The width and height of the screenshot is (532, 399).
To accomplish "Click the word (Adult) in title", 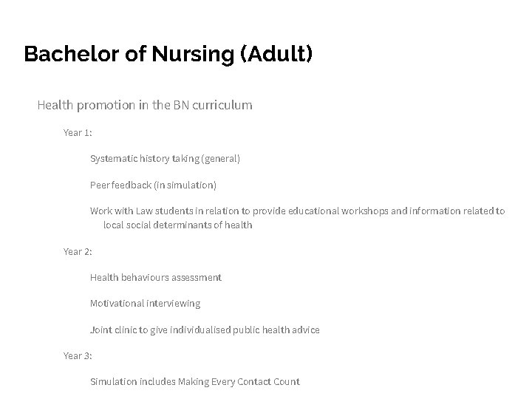I will [x=276, y=54].
